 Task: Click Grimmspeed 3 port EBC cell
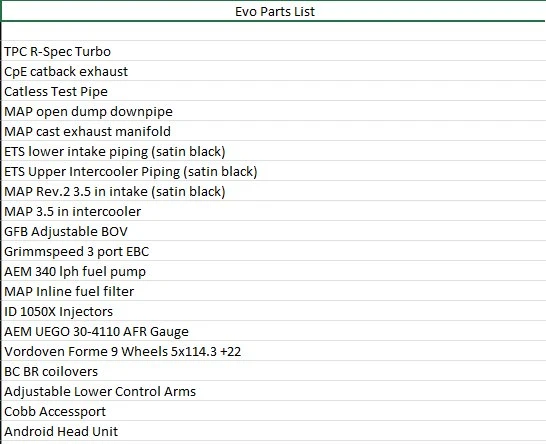[274, 251]
